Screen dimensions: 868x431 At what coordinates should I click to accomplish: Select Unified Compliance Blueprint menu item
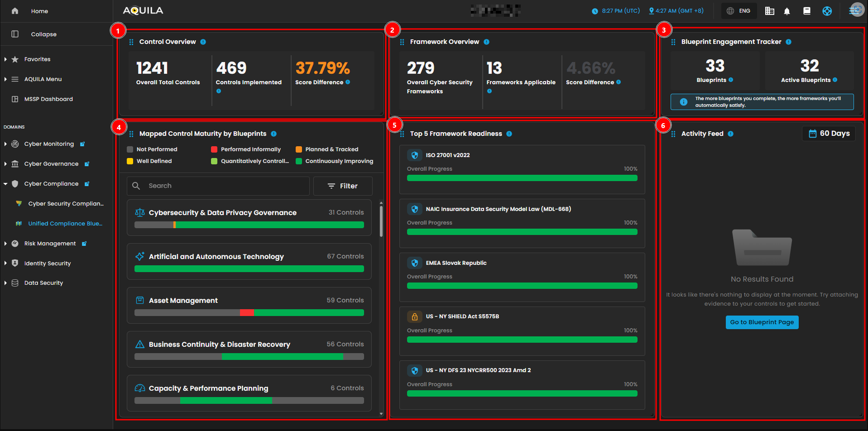(65, 224)
